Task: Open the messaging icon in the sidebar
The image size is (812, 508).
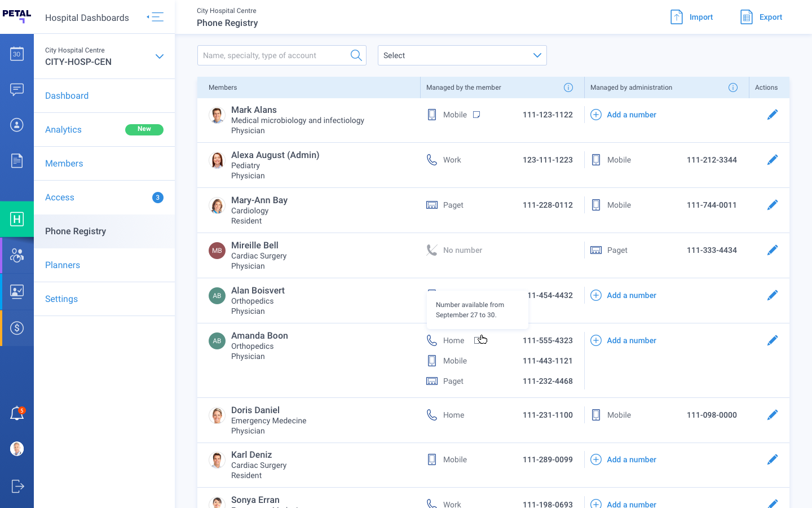Action: 17,89
